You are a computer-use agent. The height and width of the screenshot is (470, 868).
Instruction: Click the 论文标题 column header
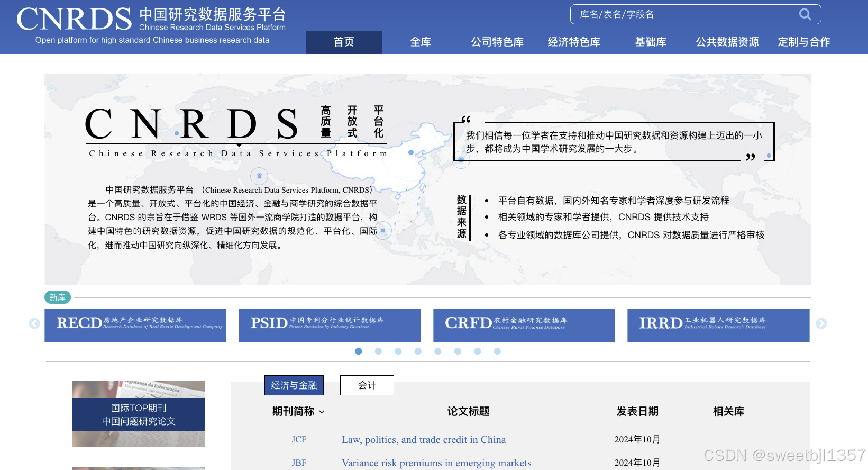[468, 411]
